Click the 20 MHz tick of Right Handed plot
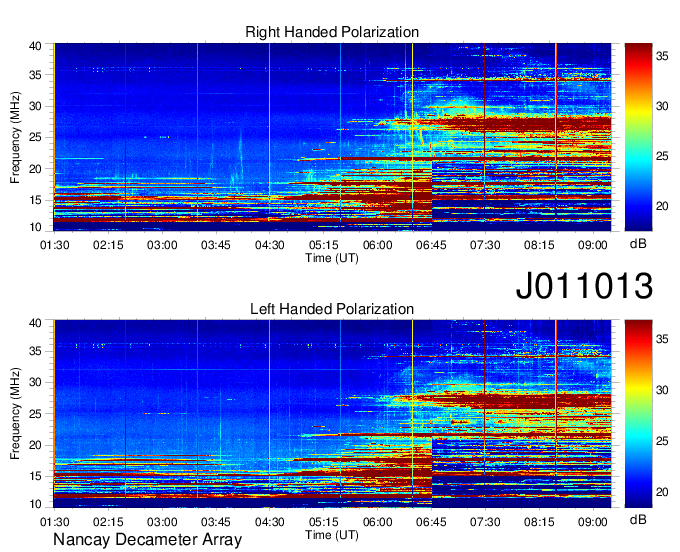The image size is (680, 552). coord(35,169)
